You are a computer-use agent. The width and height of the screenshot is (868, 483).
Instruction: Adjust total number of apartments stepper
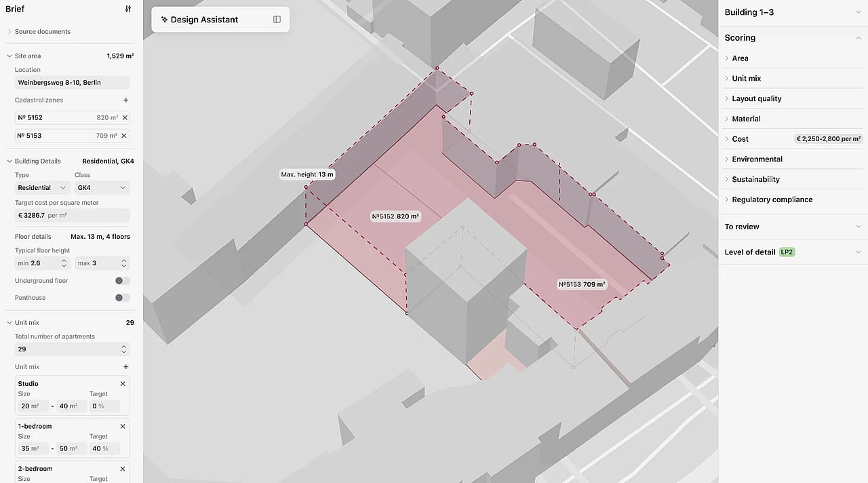coord(124,349)
